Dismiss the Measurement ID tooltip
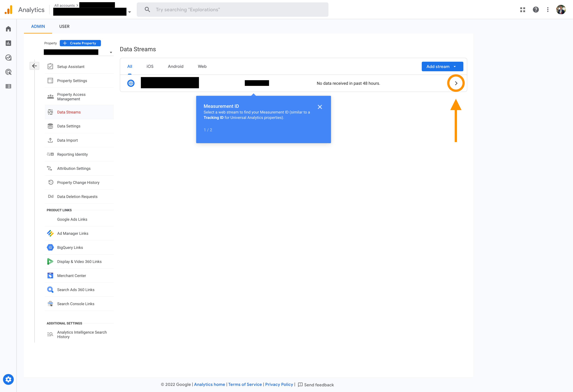573x392 pixels. pyautogui.click(x=320, y=107)
